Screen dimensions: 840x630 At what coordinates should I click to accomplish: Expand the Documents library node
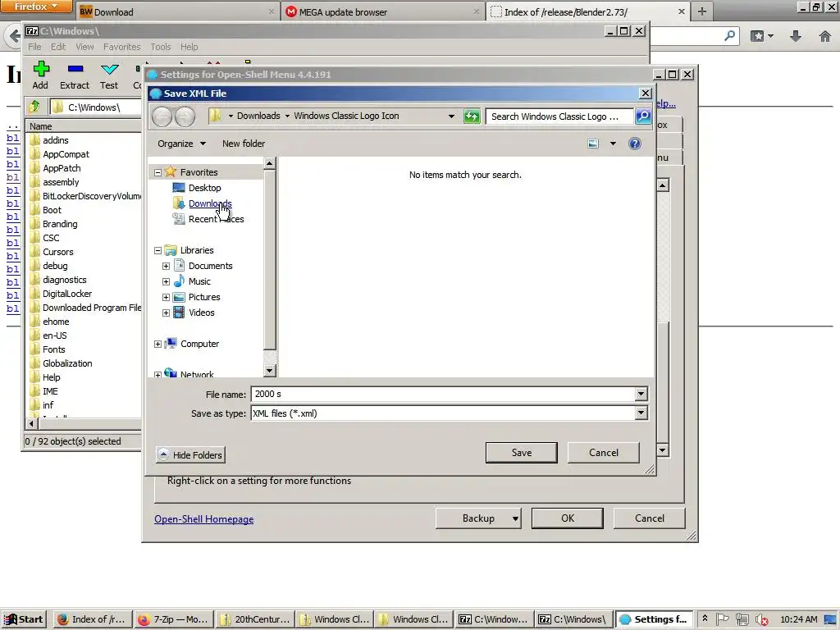click(x=166, y=267)
